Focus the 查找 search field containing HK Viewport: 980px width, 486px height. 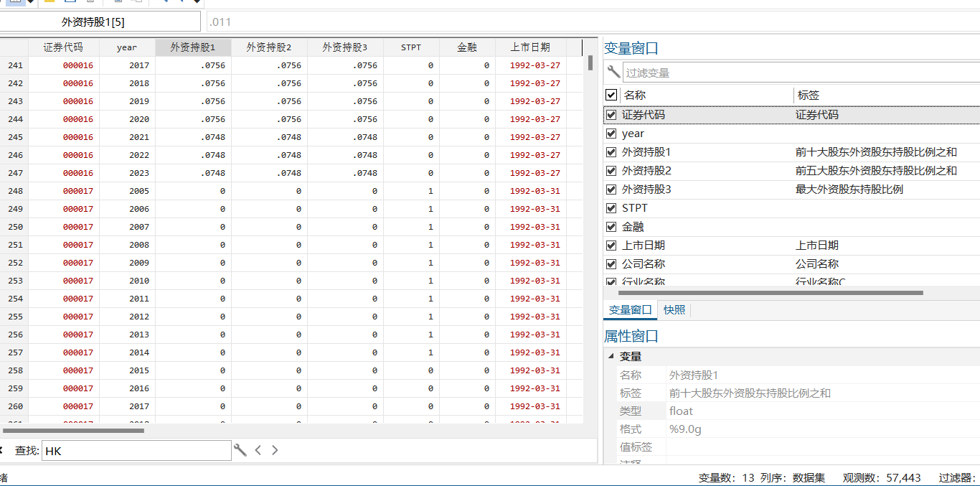[x=136, y=450]
